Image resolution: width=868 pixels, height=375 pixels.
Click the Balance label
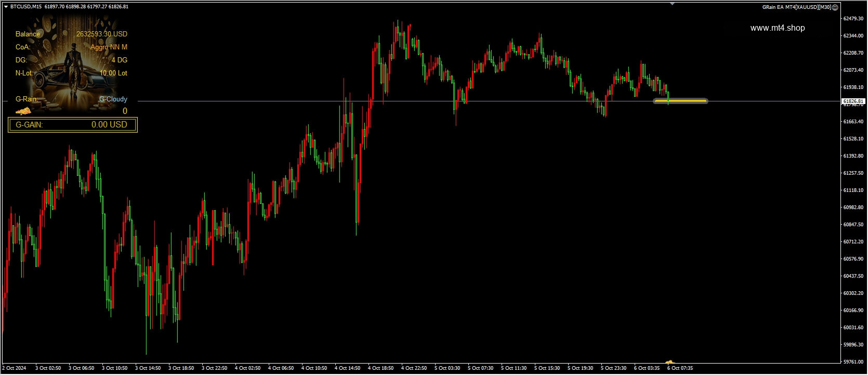tap(28, 34)
